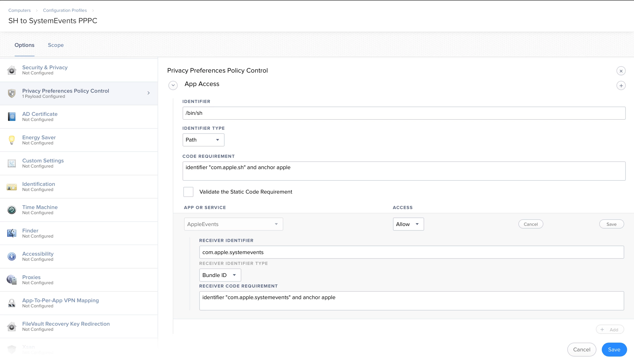Open the Receiver Identifier Type Bundle ID dropdown
Viewport: 634px width, 364px height.
(x=220, y=275)
